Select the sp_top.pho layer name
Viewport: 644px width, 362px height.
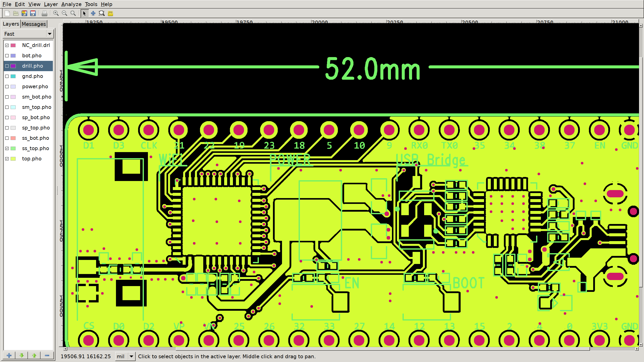pos(36,128)
